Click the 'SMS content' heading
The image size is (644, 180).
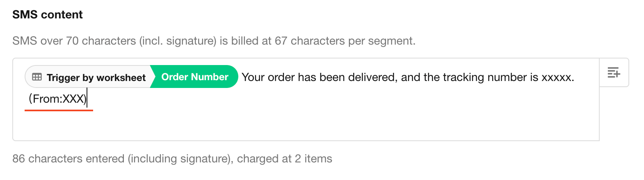pyautogui.click(x=48, y=15)
